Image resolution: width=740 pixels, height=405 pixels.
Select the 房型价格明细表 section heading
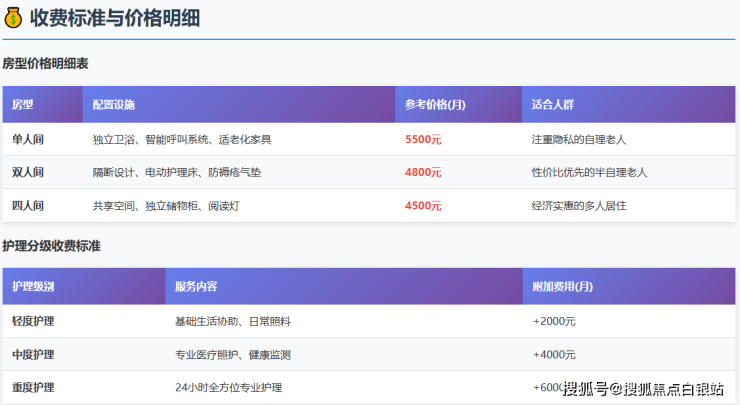click(x=45, y=64)
